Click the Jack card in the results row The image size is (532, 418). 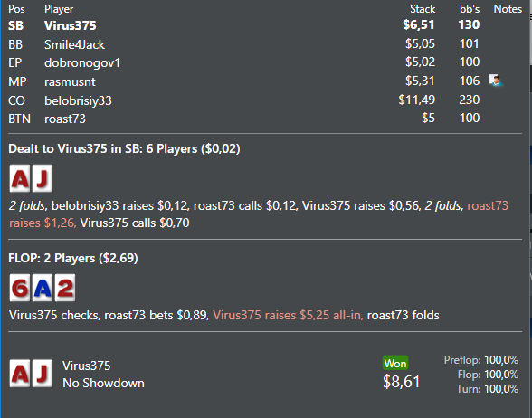pyautogui.click(x=42, y=374)
